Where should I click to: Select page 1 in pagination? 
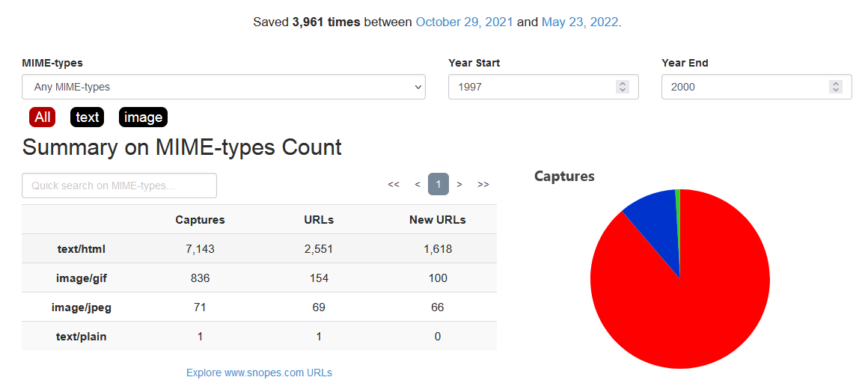[x=438, y=184]
